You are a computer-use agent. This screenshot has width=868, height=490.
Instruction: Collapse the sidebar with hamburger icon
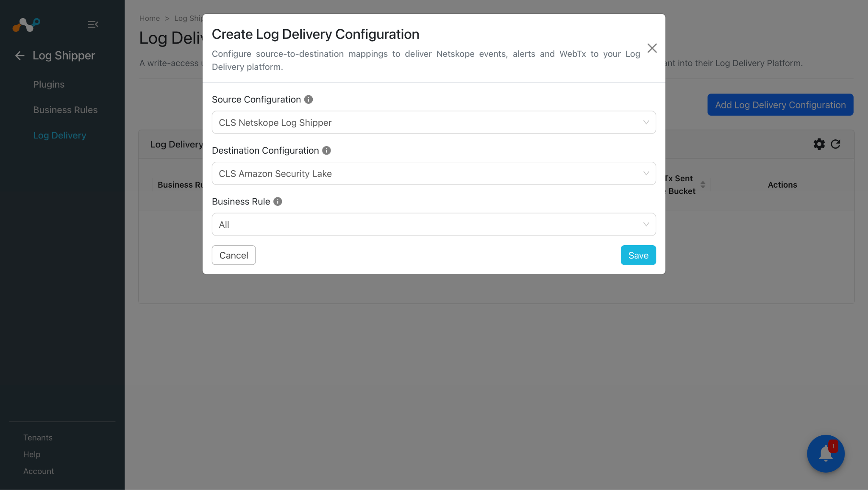coord(93,25)
